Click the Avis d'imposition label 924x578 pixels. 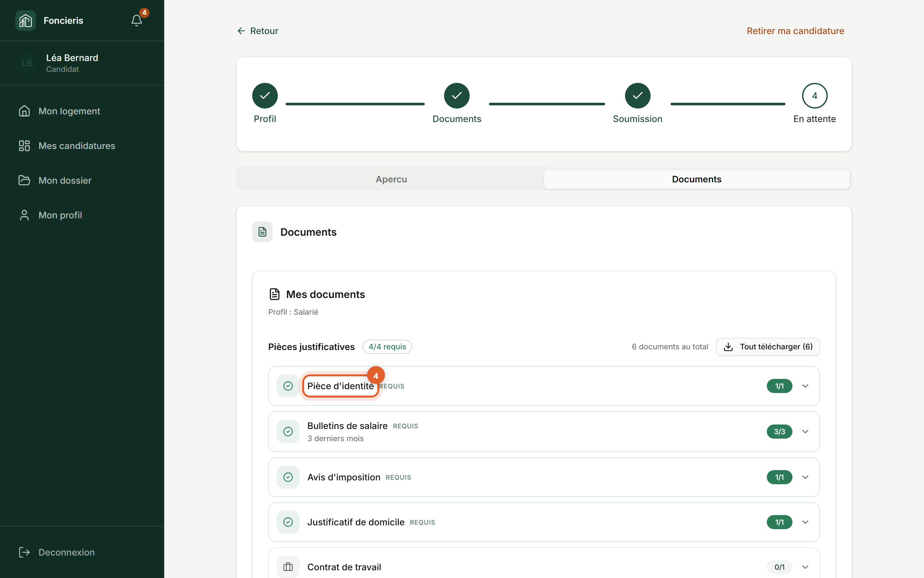click(344, 477)
